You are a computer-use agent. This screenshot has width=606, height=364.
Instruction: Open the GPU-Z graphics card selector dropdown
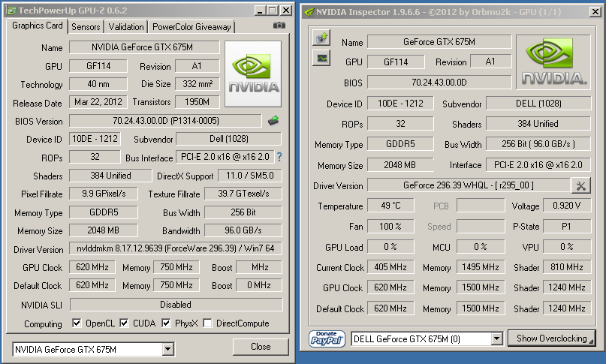click(167, 349)
